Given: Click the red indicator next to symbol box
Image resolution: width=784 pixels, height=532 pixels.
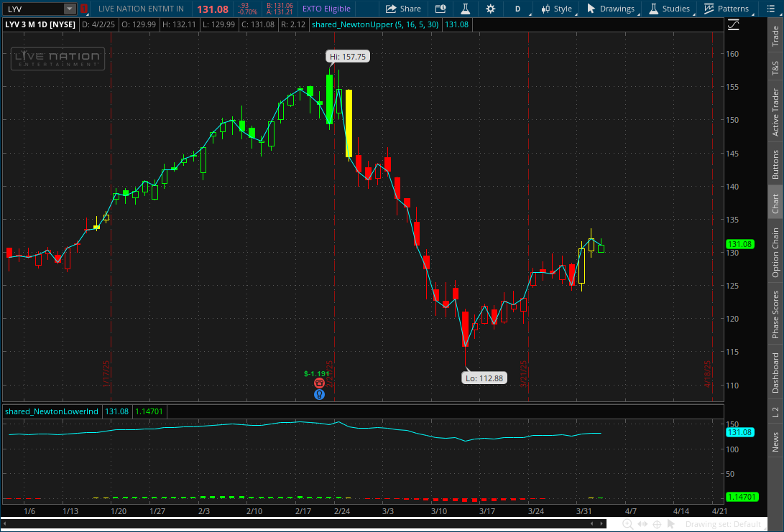Looking at the screenshot, I should tap(84, 9).
